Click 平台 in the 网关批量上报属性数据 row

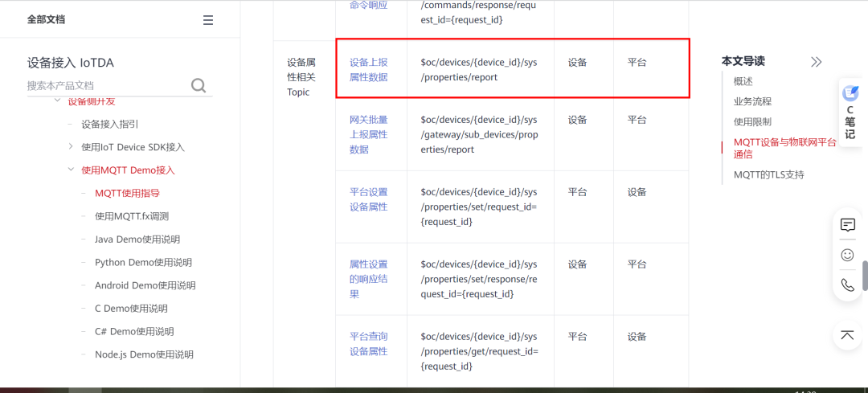click(637, 120)
